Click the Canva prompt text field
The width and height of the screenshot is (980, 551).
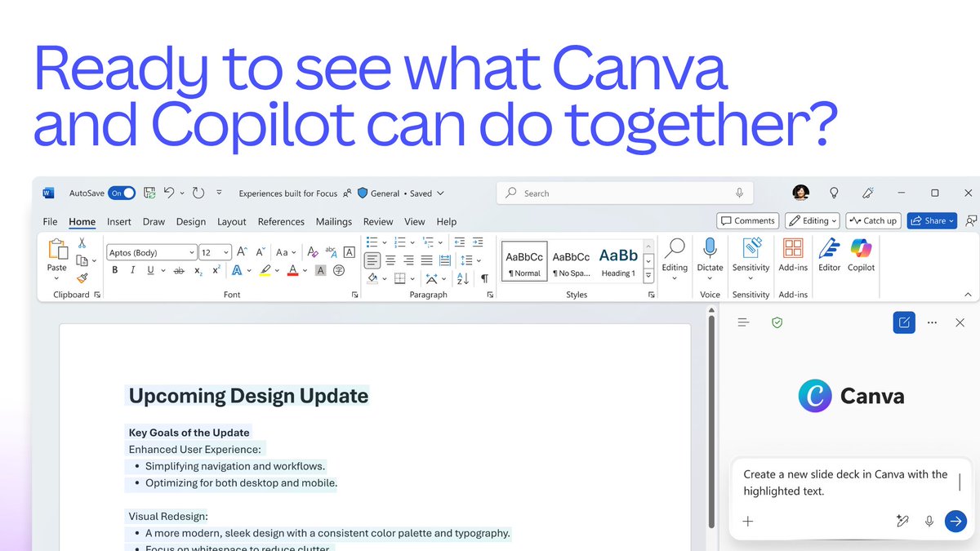click(845, 482)
